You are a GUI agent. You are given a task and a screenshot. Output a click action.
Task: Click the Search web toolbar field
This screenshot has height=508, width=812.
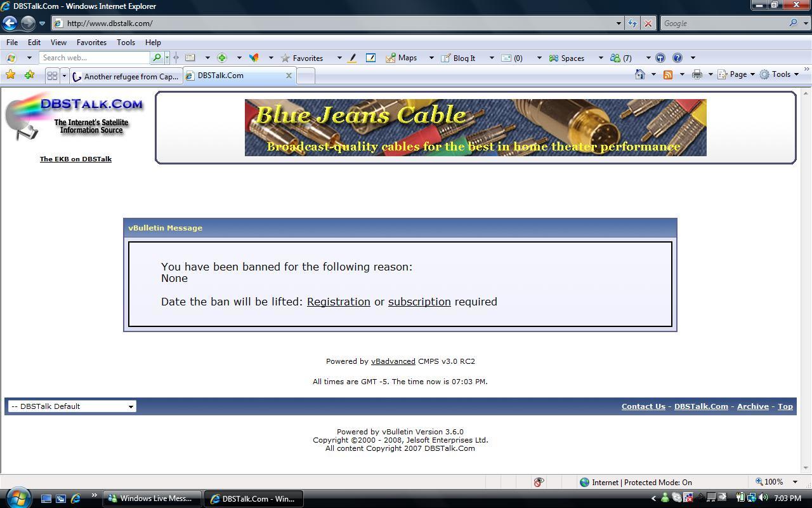(x=95, y=58)
